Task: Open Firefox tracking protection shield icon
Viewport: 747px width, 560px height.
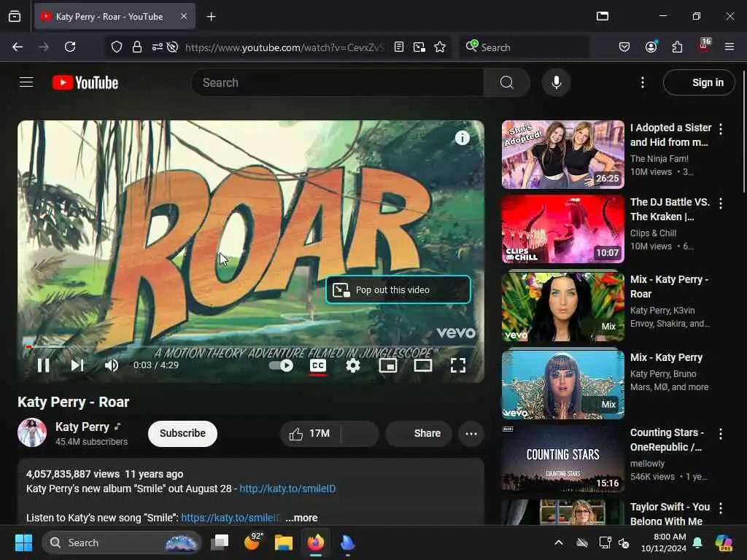Action: (117, 47)
